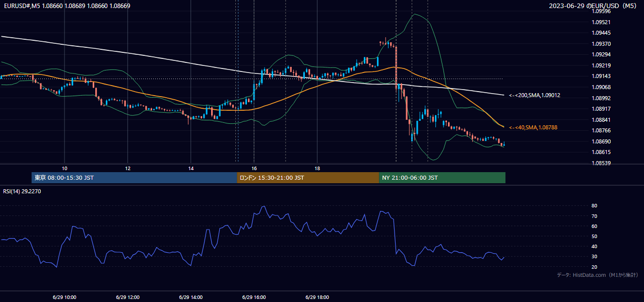
Task: Click hour label 12 under the price chart
Action: point(127,168)
